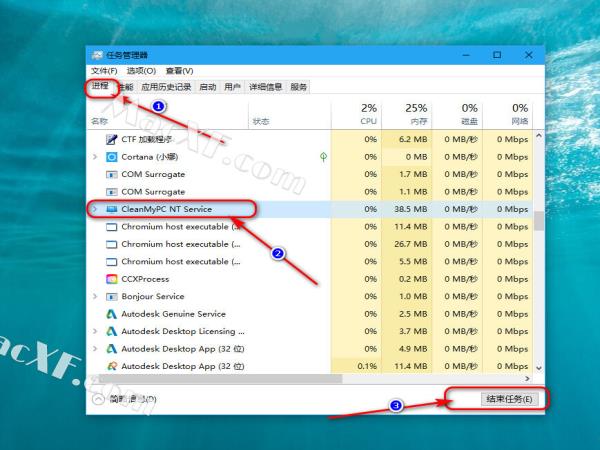600x450 pixels.
Task: Click the horizontal scrollbar right arrow
Action: pos(527,378)
